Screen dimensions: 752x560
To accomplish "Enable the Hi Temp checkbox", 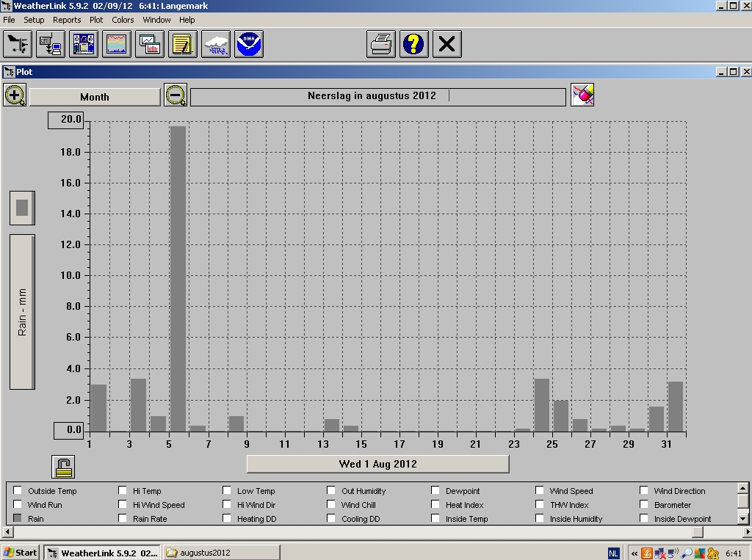I will pos(123,490).
